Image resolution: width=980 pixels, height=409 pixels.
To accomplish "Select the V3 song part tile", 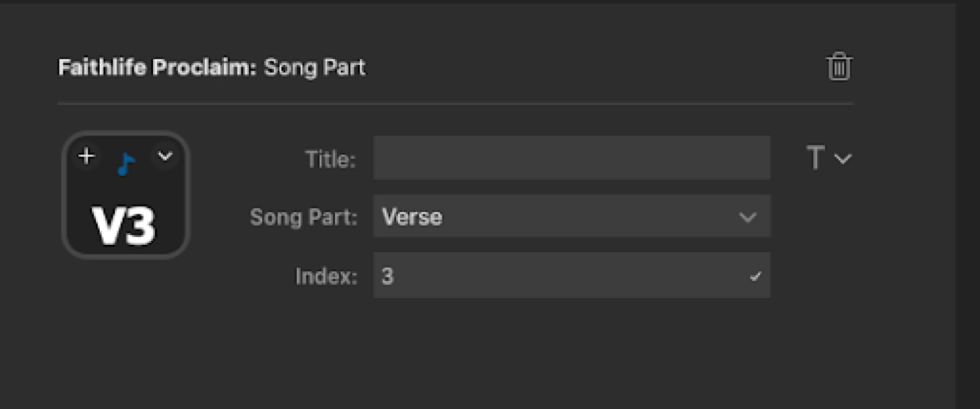I will tap(126, 195).
